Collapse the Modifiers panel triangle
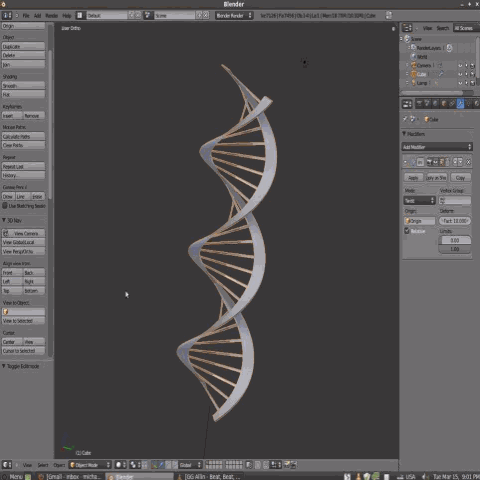This screenshot has height=480, width=480. tap(404, 134)
